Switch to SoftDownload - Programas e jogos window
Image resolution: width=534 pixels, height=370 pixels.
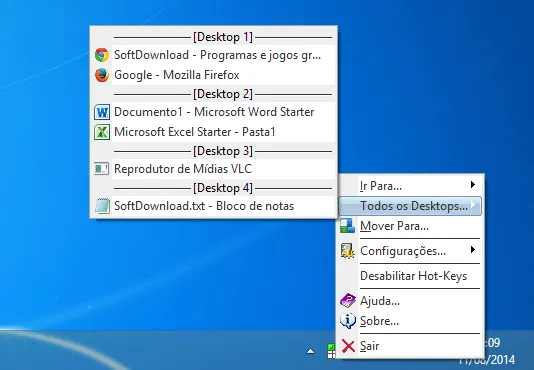214,55
